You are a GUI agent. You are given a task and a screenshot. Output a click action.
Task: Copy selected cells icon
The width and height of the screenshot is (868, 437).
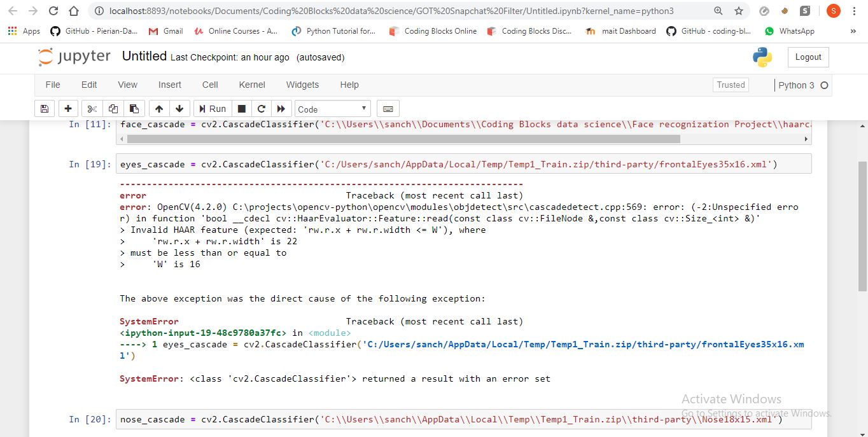coord(113,109)
